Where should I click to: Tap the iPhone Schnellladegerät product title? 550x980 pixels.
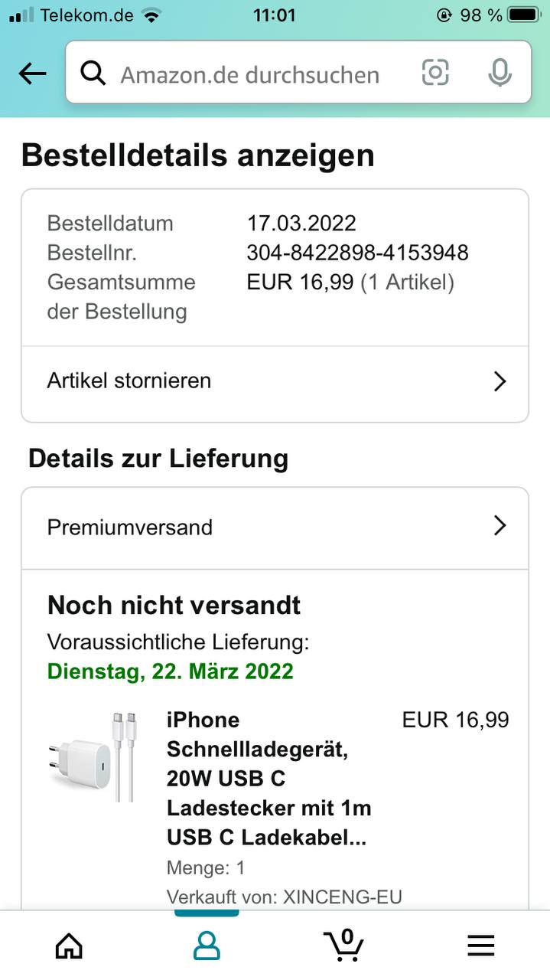(x=268, y=779)
